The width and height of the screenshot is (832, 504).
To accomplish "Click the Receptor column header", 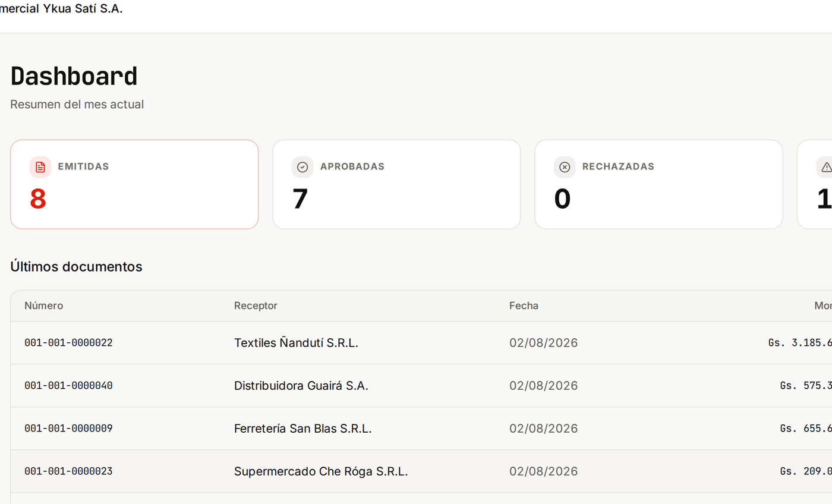I will (x=256, y=305).
